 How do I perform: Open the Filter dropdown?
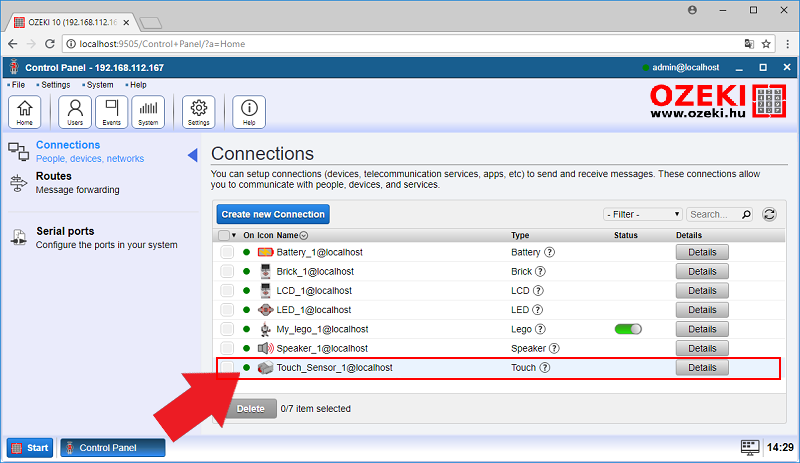click(x=643, y=214)
